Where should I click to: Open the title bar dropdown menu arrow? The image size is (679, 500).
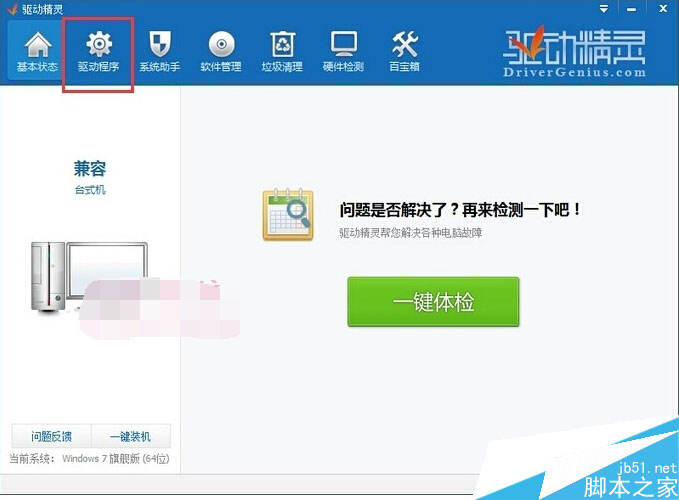604,9
